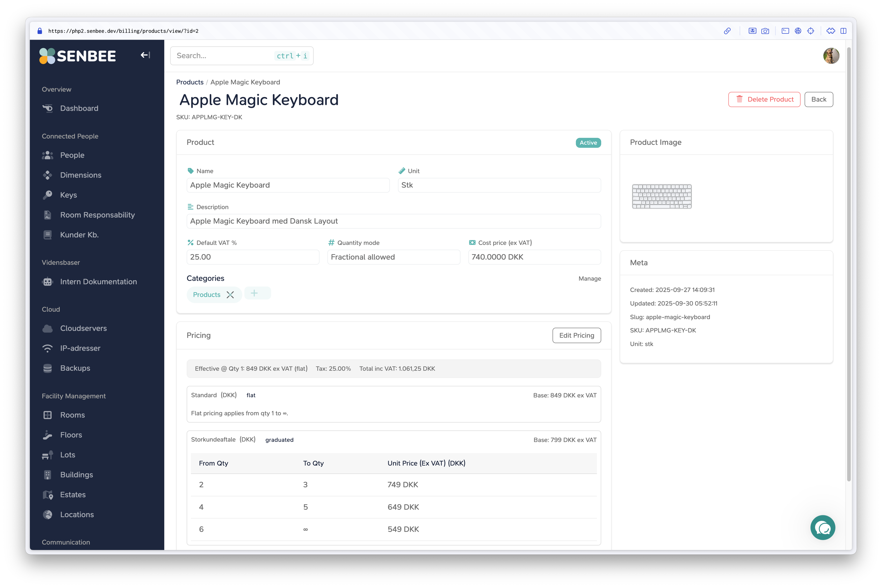Click the globe icon in browser toolbar
Screen dimensions: 882x588
[798, 31]
